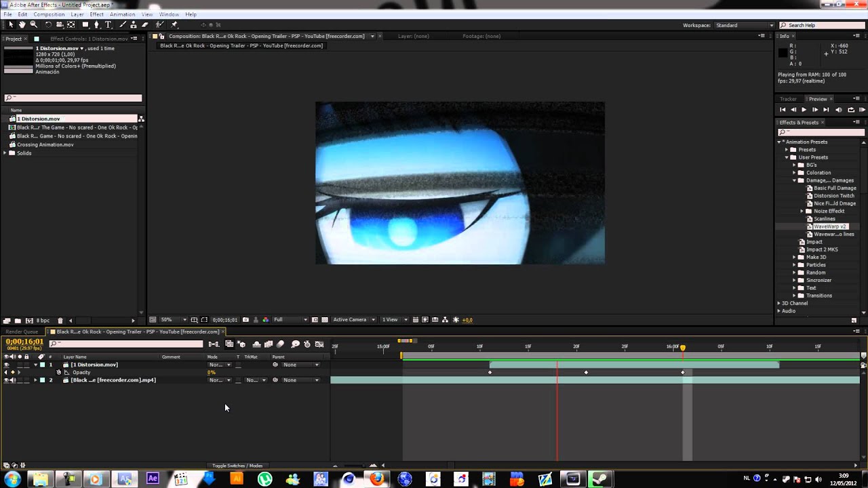
Task: Select the Rotation tool
Action: coord(48,24)
